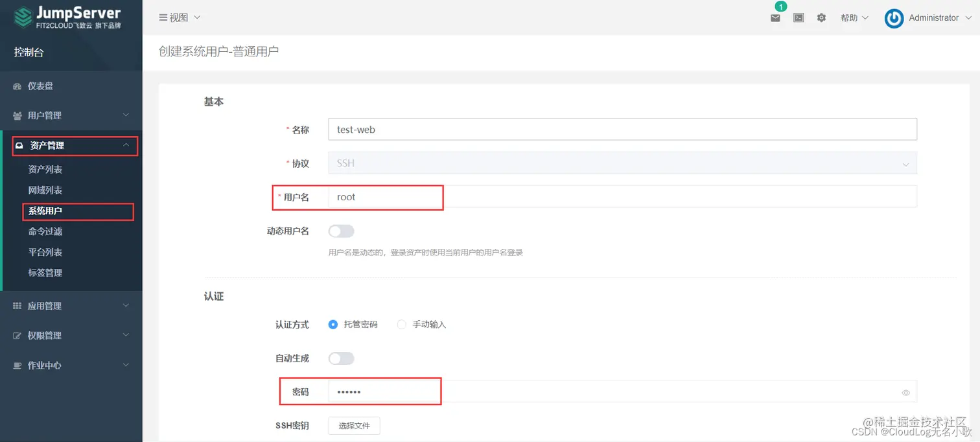The image size is (980, 442).
Task: Click the 创建系统用户-普通用户 page title
Action: (x=219, y=51)
